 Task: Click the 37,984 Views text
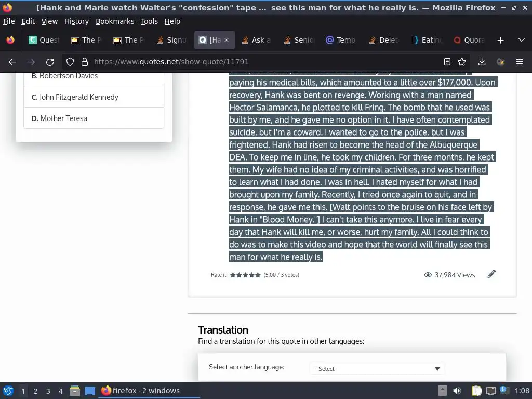coord(455,275)
